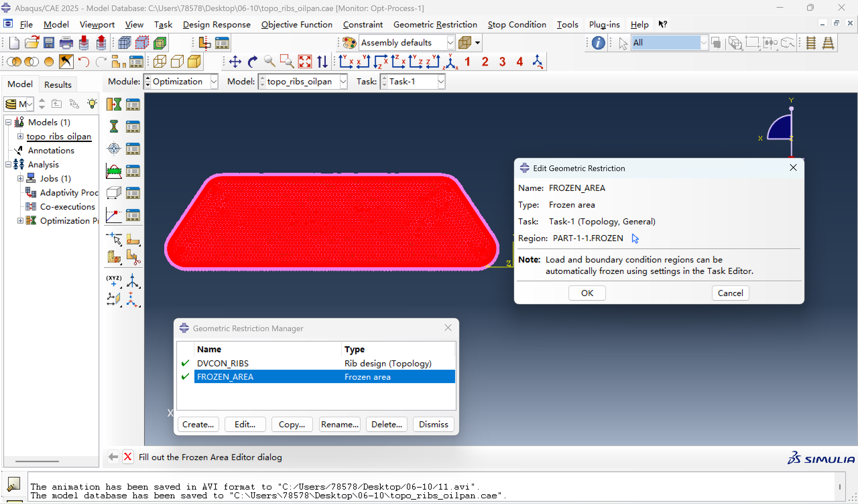
Task: Click the What's This help pointer icon
Action: pos(663,24)
